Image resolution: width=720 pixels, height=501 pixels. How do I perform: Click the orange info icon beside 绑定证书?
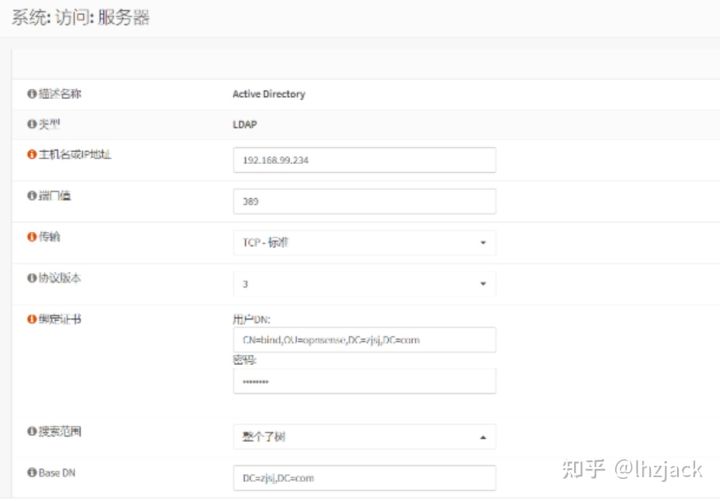click(x=32, y=319)
